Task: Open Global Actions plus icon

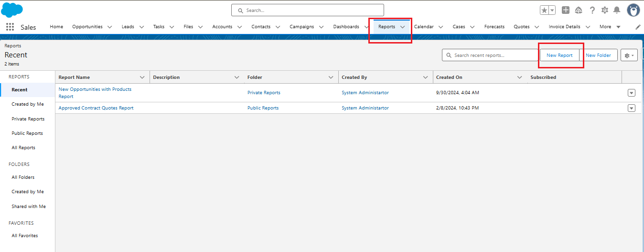Action: tap(566, 10)
